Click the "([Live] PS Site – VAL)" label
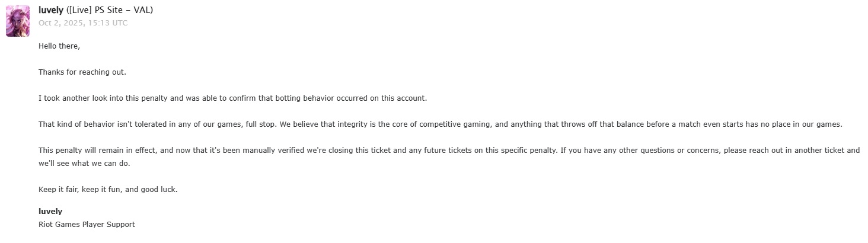This screenshot has width=868, height=243. click(x=110, y=10)
